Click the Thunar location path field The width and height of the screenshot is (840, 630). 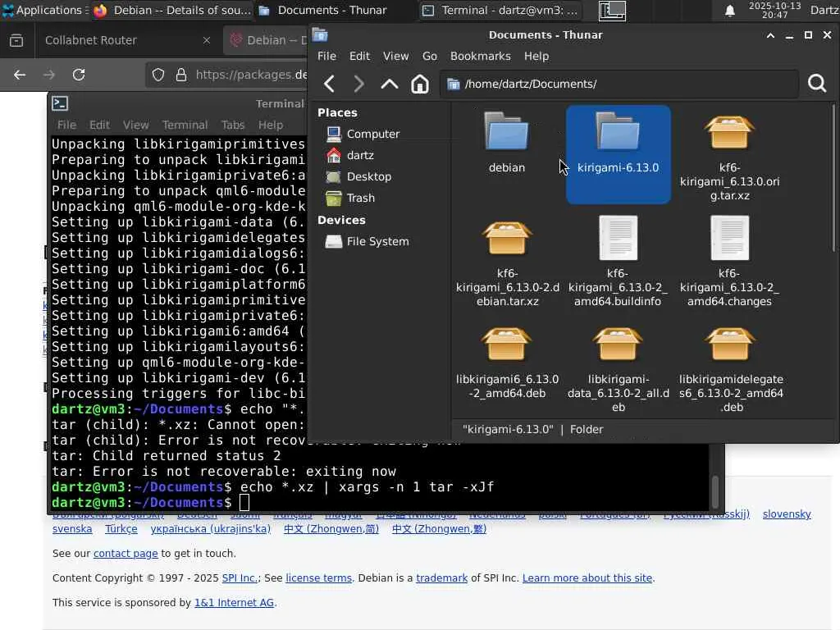pos(620,84)
